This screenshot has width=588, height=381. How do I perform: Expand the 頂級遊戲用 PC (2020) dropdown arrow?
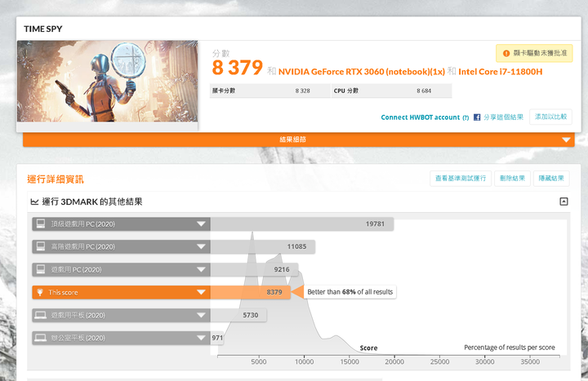tap(201, 224)
